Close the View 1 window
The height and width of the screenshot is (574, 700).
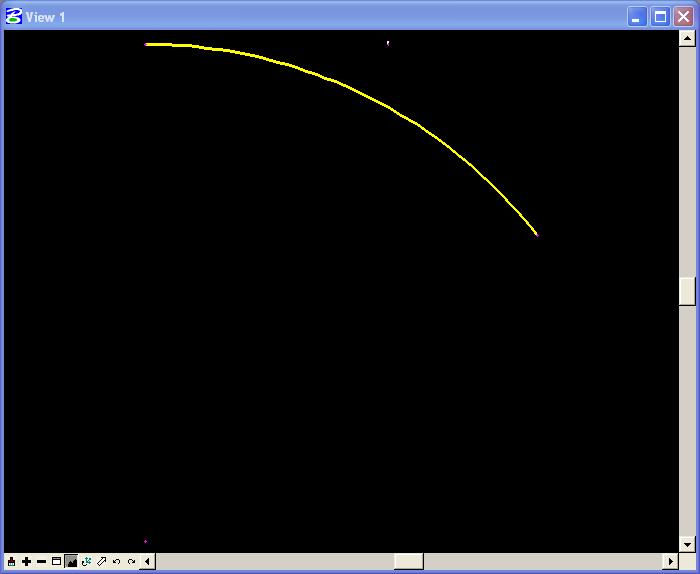[683, 17]
